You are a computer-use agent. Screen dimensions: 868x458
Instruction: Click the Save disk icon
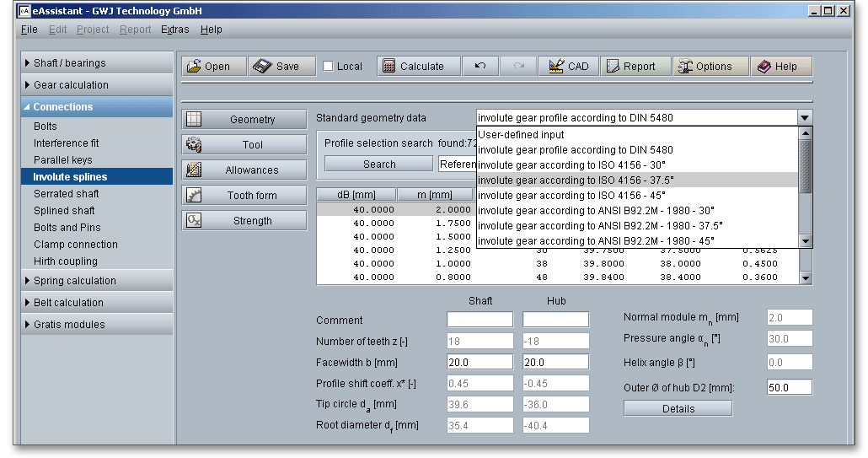pos(263,67)
